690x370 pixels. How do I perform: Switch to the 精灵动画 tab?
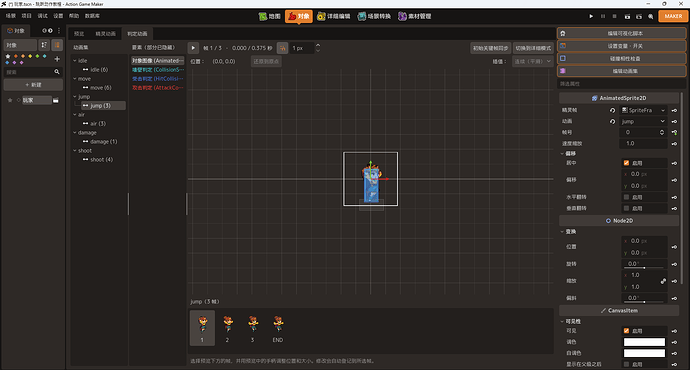(106, 33)
